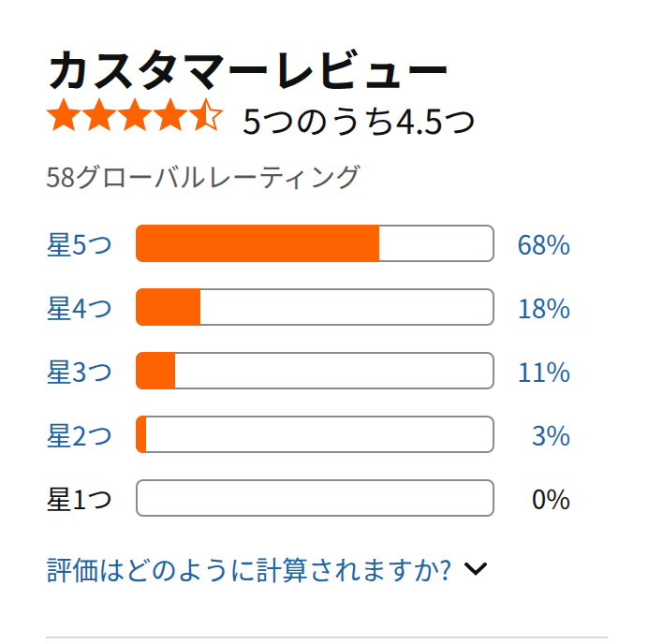Click the empty 1-star histogram bar

click(x=315, y=498)
